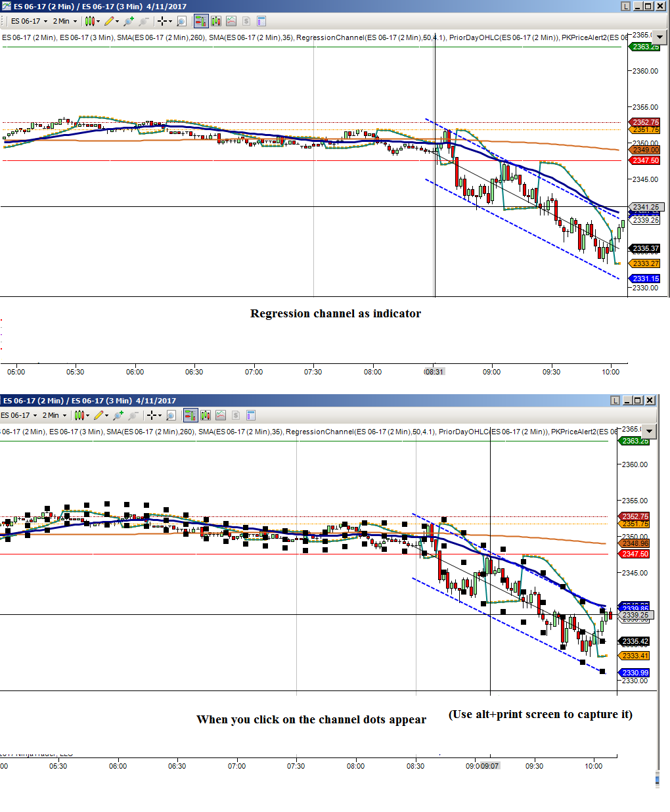Open 2 Min interval dropdown in upper chart
This screenshot has width=670, height=812.
pyautogui.click(x=65, y=21)
